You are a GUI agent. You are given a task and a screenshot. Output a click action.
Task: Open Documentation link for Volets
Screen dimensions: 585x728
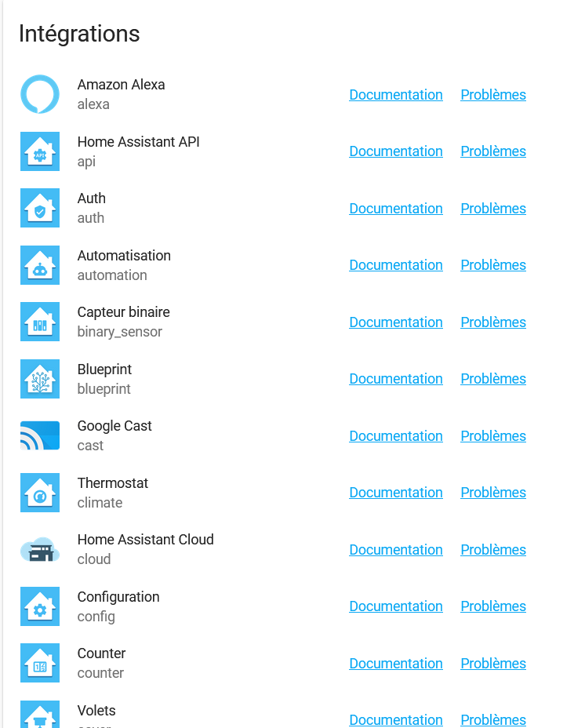pyautogui.click(x=395, y=719)
